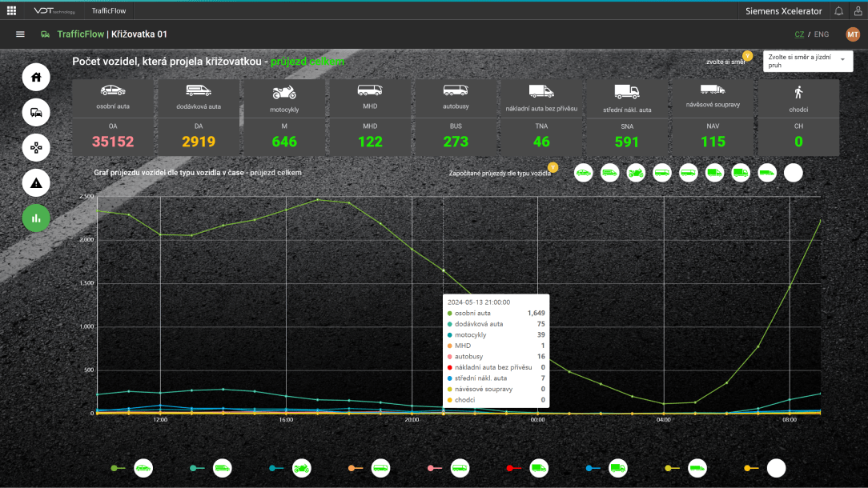Click the VDT technology logo tab
The width and height of the screenshot is (868, 488).
click(53, 11)
